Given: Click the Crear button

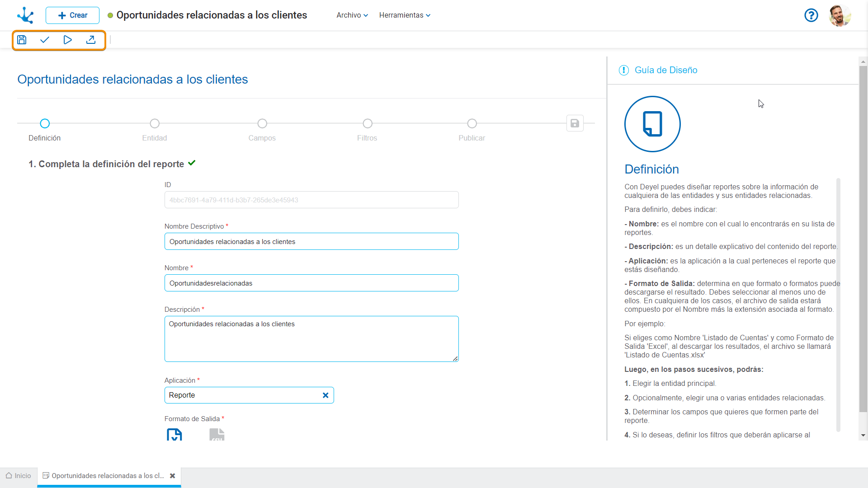Looking at the screenshot, I should point(72,15).
